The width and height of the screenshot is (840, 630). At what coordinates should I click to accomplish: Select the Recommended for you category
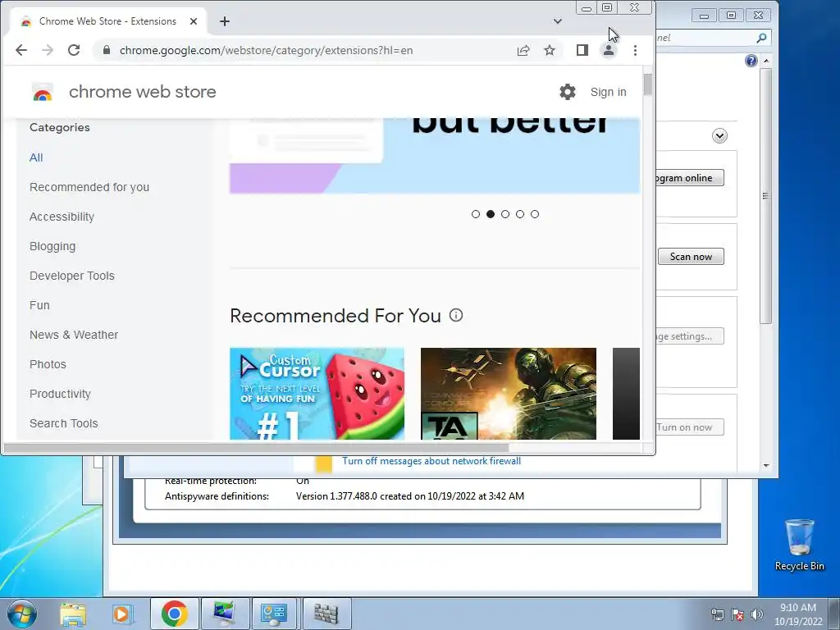(89, 187)
